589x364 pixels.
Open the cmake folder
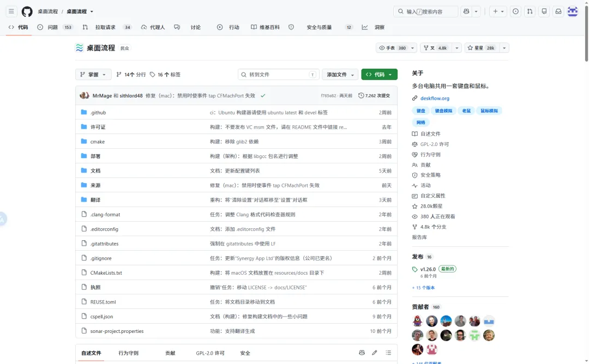tap(97, 142)
